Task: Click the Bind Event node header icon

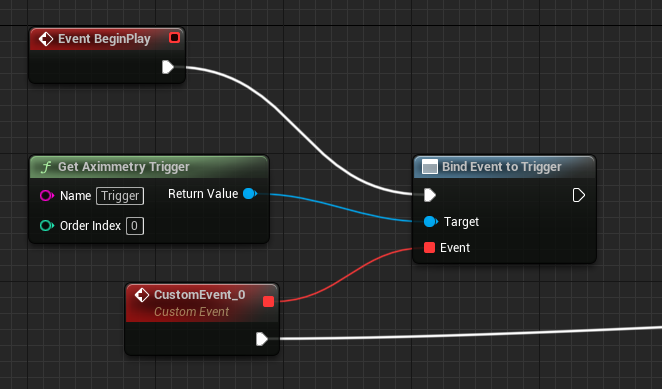Action: [x=430, y=167]
